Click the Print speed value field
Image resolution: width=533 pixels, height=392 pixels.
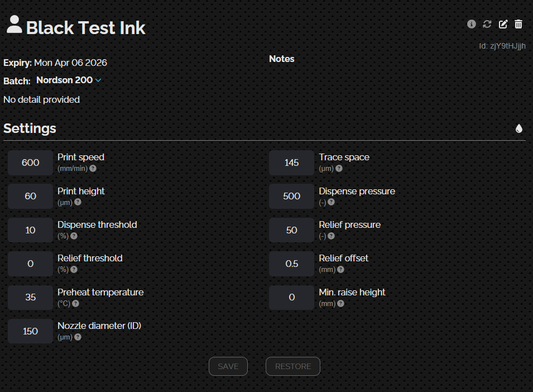pos(31,162)
